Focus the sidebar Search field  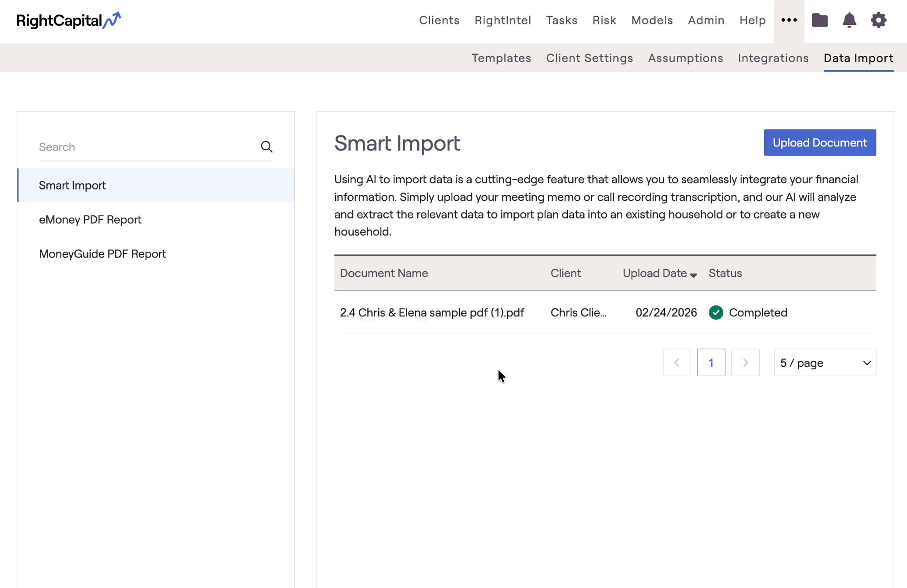coord(145,147)
